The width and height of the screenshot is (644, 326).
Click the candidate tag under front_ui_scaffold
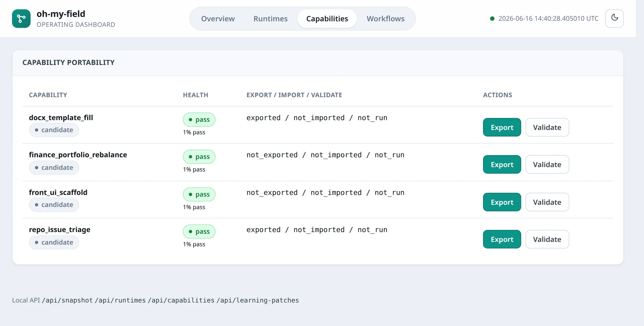54,205
